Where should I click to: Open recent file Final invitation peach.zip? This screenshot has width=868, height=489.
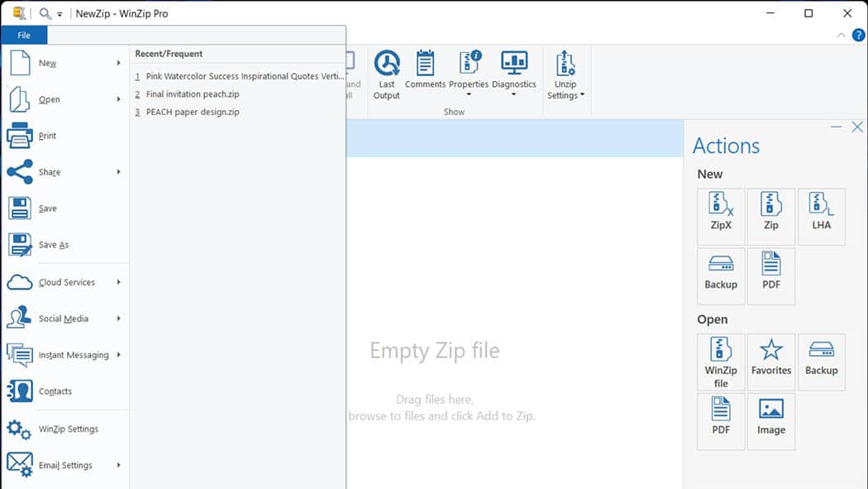click(193, 94)
